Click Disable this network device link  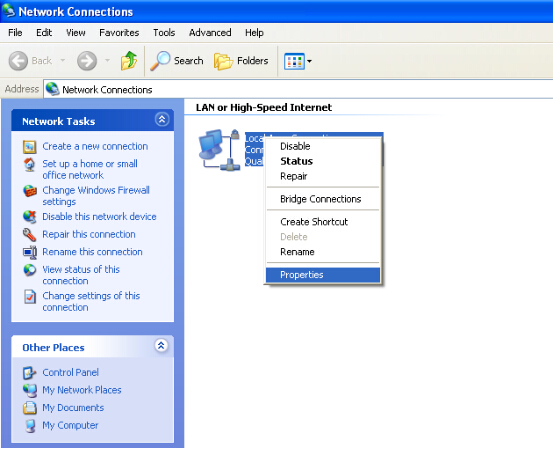99,217
